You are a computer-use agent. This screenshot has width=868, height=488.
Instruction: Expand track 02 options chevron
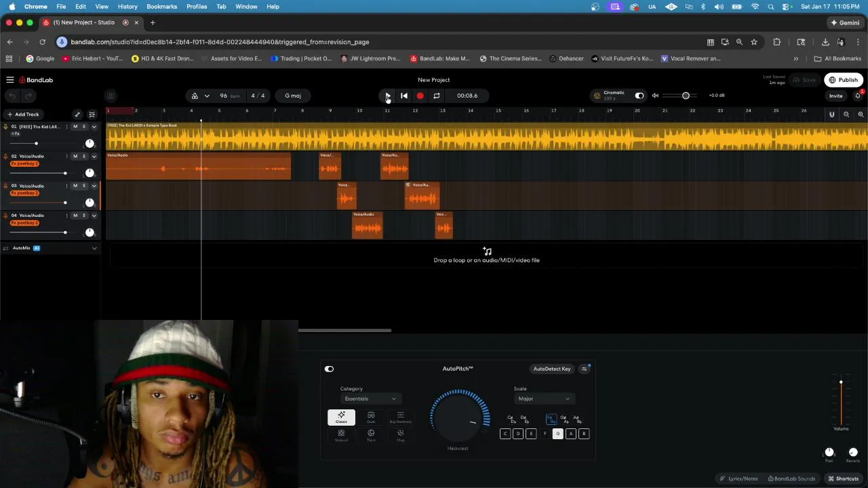click(94, 157)
